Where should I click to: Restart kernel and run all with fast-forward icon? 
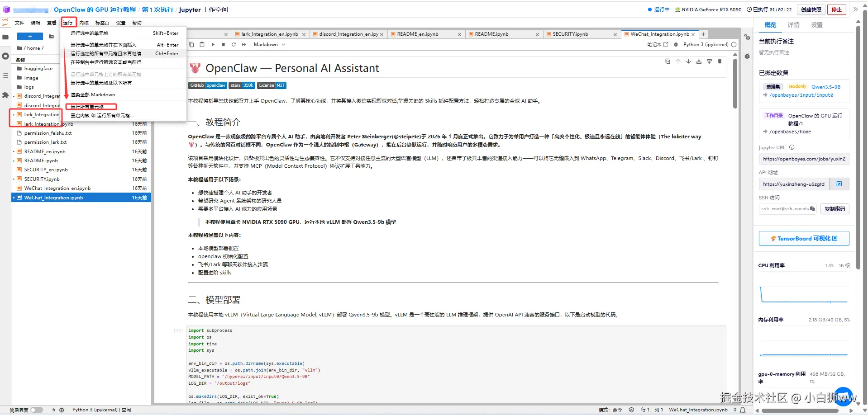click(x=244, y=44)
